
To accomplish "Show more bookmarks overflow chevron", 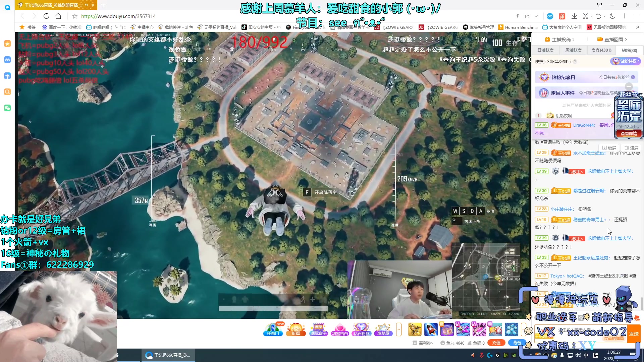I will (x=637, y=27).
